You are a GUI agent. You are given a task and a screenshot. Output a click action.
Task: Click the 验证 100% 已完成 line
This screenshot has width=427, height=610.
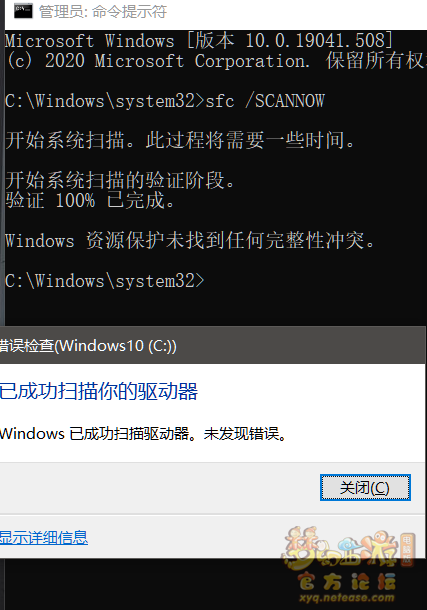click(90, 200)
